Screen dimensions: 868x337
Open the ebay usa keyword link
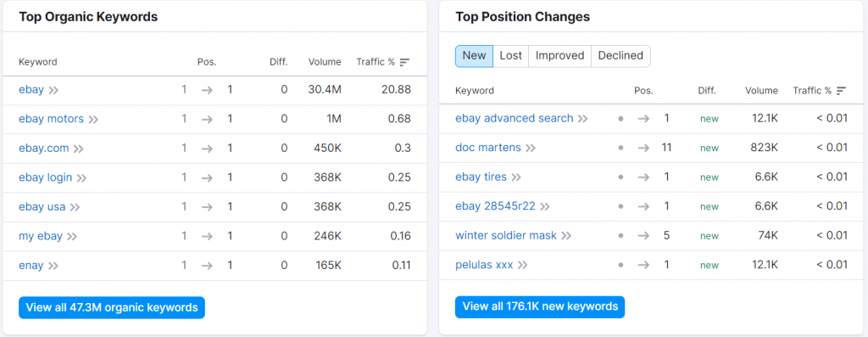(42, 207)
